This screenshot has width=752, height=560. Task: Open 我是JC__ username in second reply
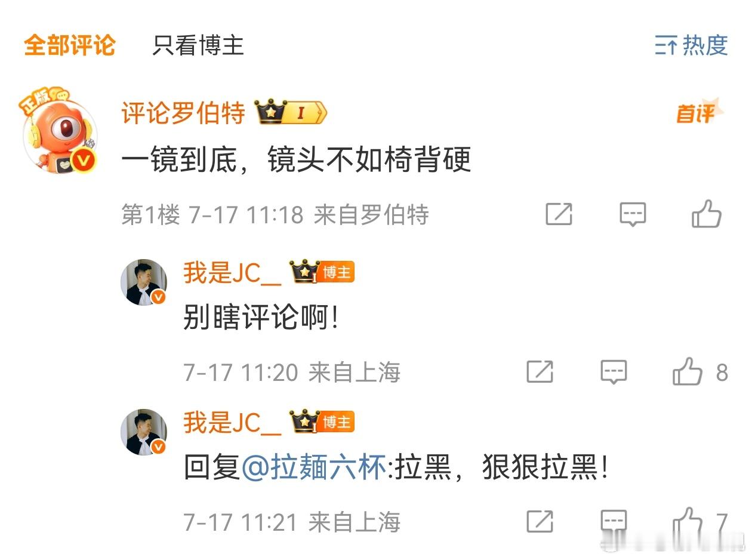(232, 423)
